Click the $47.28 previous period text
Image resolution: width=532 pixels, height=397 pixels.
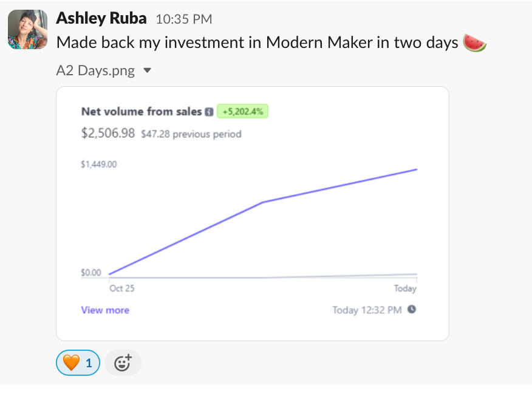tap(191, 134)
